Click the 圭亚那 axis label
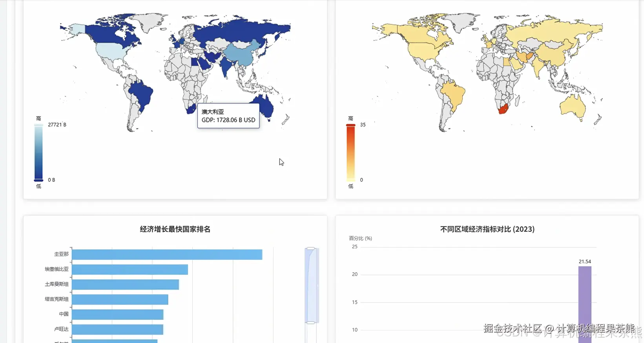The image size is (644, 343). pos(61,254)
